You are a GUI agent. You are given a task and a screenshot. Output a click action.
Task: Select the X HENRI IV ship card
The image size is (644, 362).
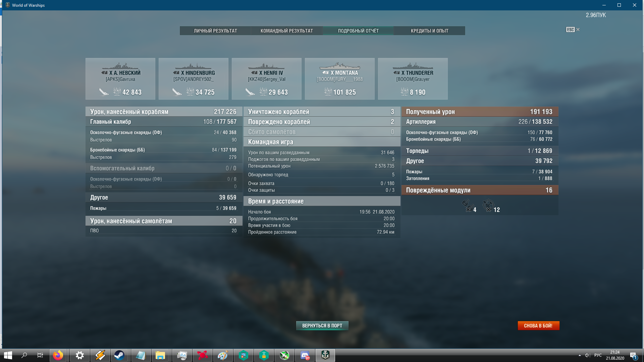pos(267,79)
